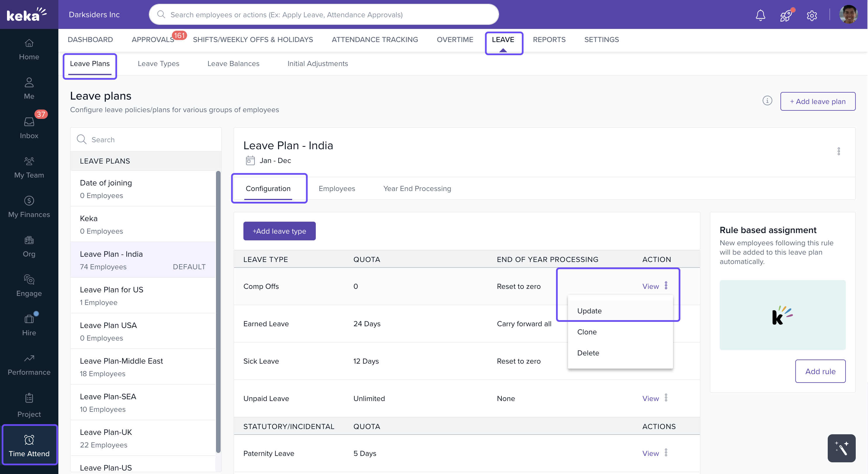Click the rocket updates icon

785,15
